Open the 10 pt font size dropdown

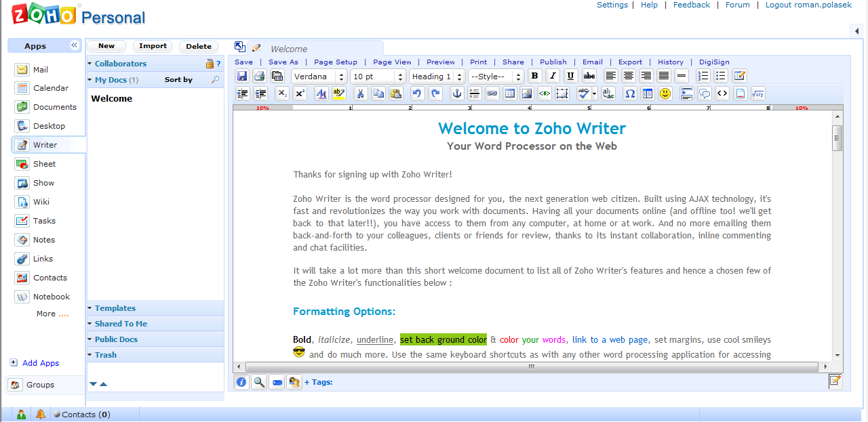pos(378,77)
